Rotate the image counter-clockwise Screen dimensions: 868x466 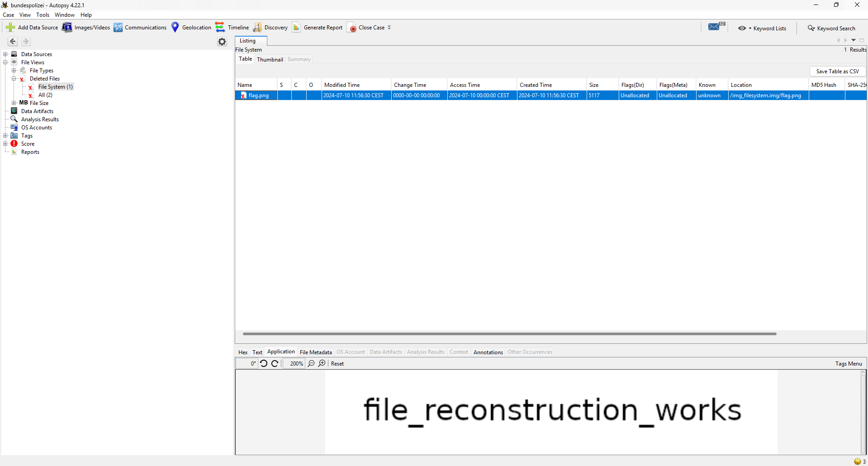264,363
